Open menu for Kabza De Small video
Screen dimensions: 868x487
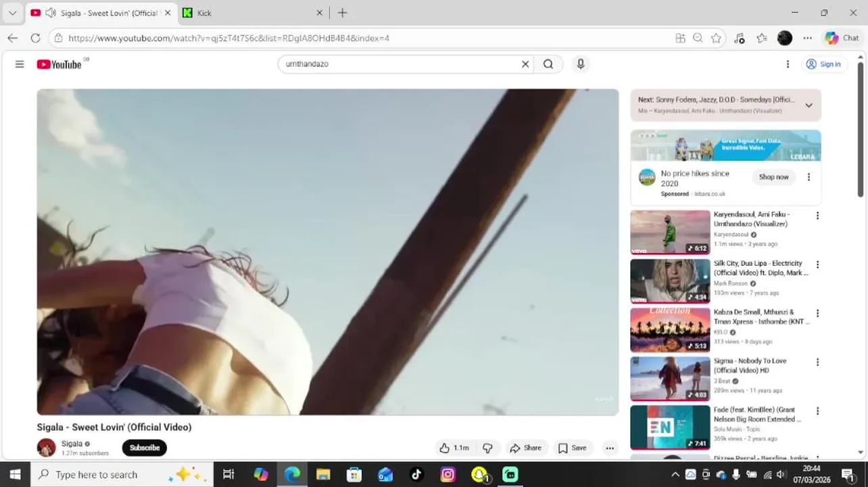(817, 313)
